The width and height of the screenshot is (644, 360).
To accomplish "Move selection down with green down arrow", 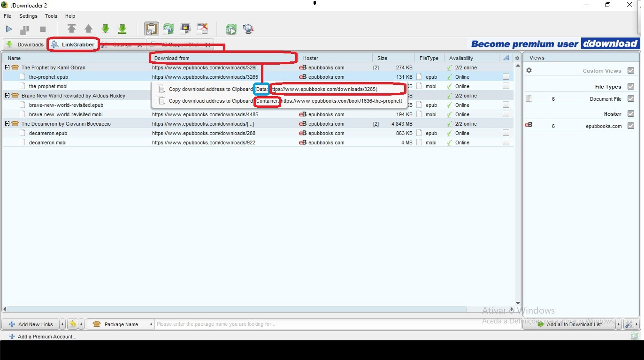I will pyautogui.click(x=105, y=29).
